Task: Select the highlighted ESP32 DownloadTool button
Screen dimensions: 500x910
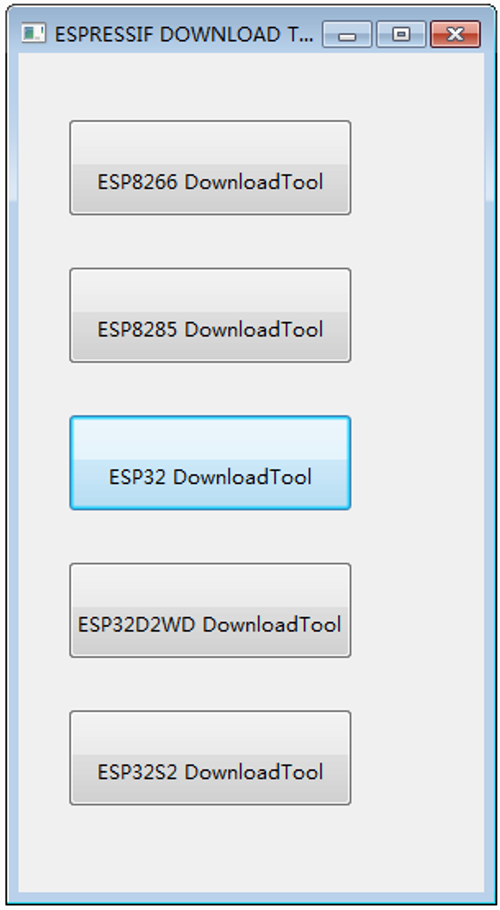Action: point(210,463)
